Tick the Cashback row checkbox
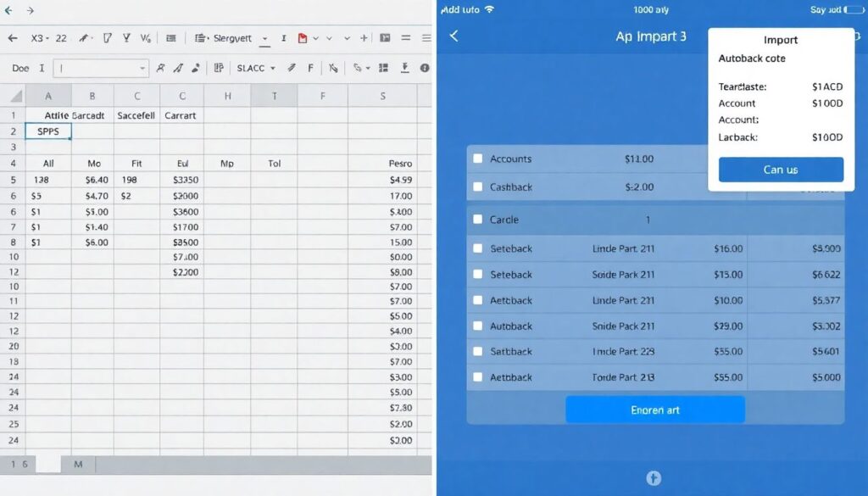The width and height of the screenshot is (868, 496). (478, 187)
